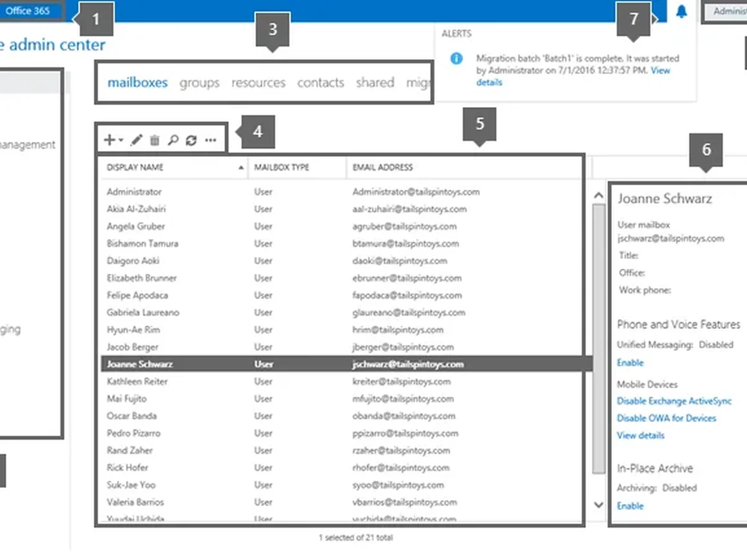
Task: Open the More options ellipsis icon
Action: 210,141
